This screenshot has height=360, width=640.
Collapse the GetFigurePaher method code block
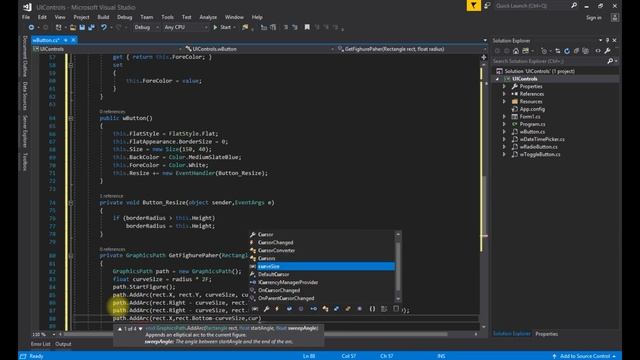(71, 256)
